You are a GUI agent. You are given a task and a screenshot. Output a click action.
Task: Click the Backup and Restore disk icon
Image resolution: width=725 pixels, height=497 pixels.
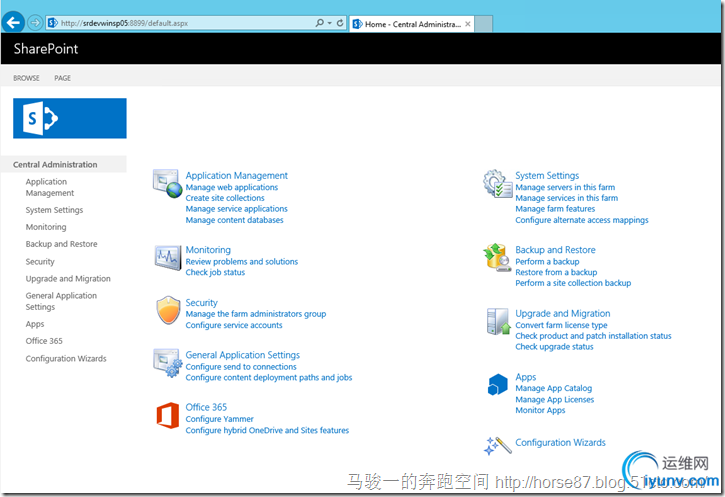[498, 258]
